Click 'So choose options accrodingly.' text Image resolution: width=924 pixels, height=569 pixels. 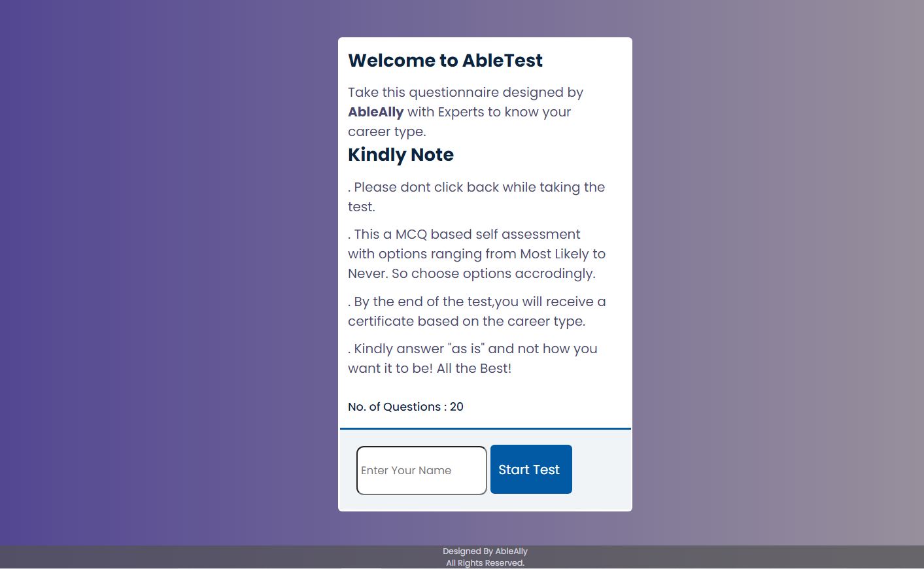tap(493, 273)
